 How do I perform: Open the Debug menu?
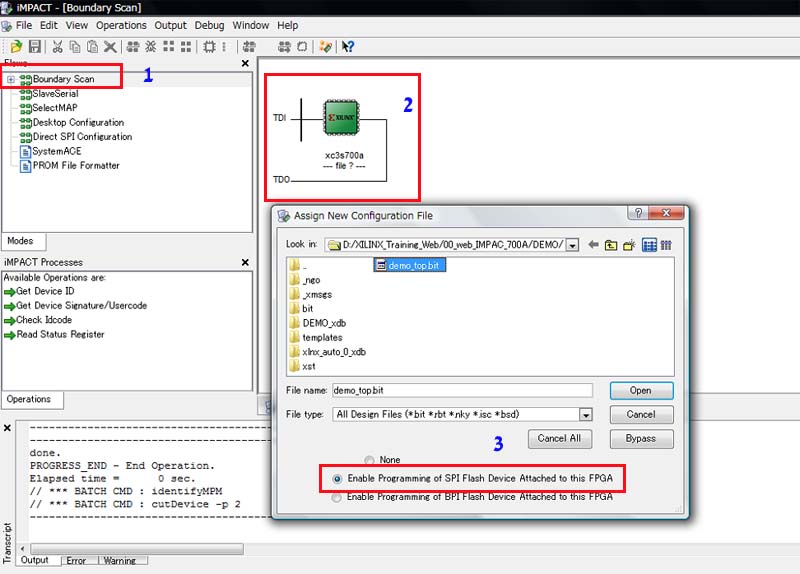209,26
